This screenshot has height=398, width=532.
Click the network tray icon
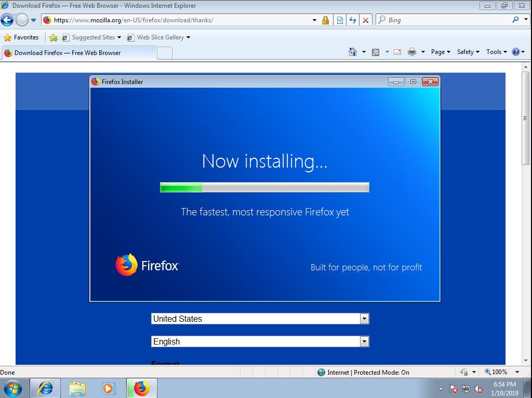click(466, 389)
